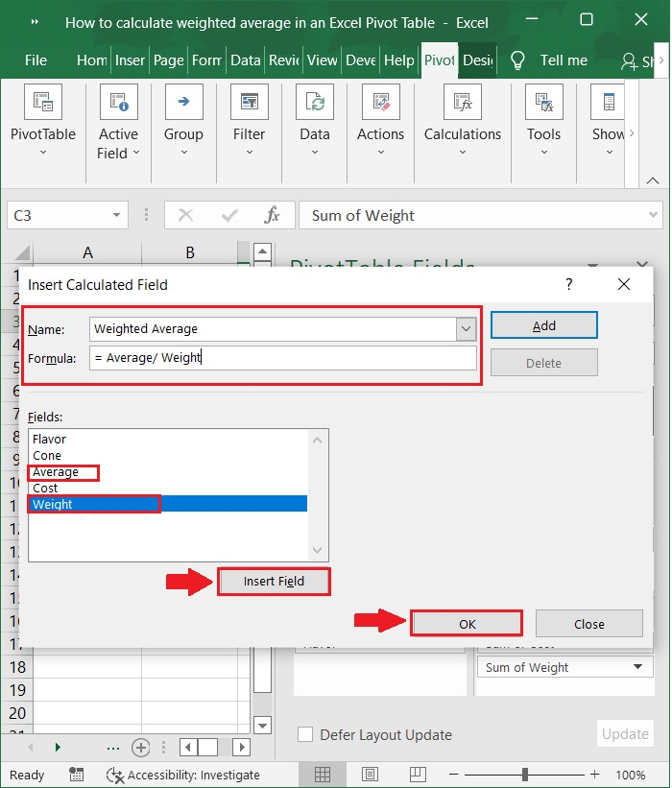This screenshot has width=672, height=788.
Task: Open the Filter ribbon menu
Action: pyautogui.click(x=249, y=121)
